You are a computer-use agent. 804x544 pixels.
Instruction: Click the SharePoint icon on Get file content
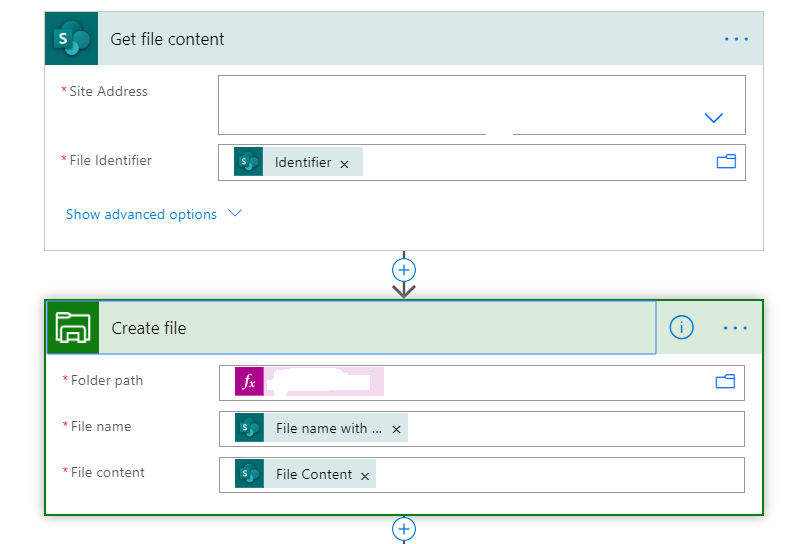click(x=72, y=39)
